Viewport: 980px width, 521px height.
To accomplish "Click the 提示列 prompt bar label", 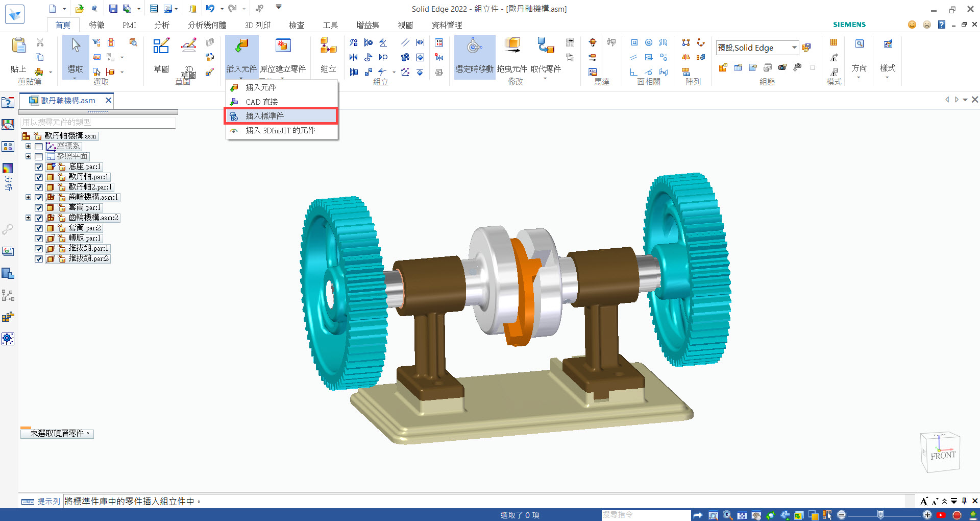I will (48, 502).
